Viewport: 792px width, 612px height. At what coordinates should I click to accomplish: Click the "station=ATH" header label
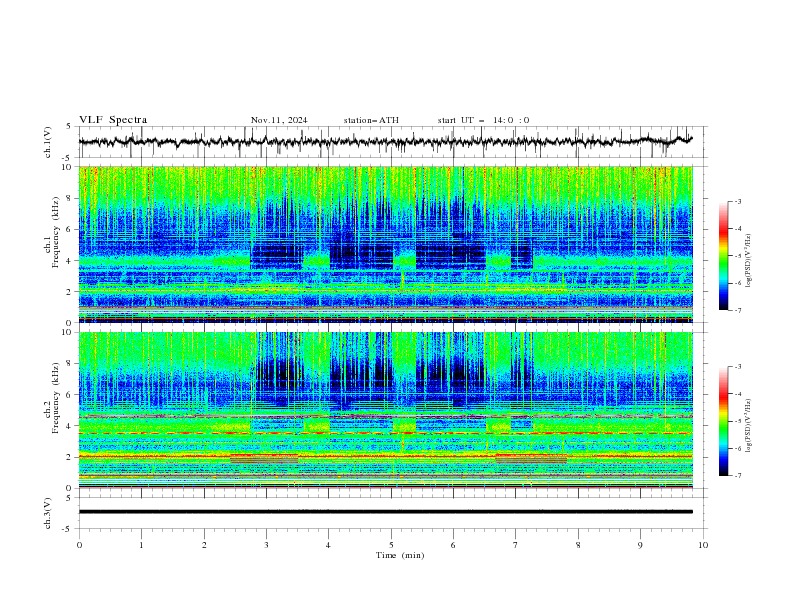(371, 120)
